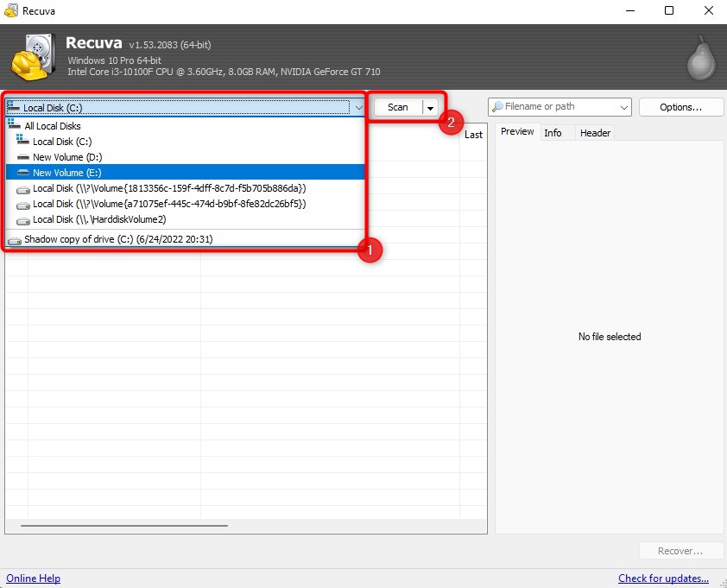Click the drive icon next to New Volume (D:)
The height and width of the screenshot is (588, 727).
(23, 157)
